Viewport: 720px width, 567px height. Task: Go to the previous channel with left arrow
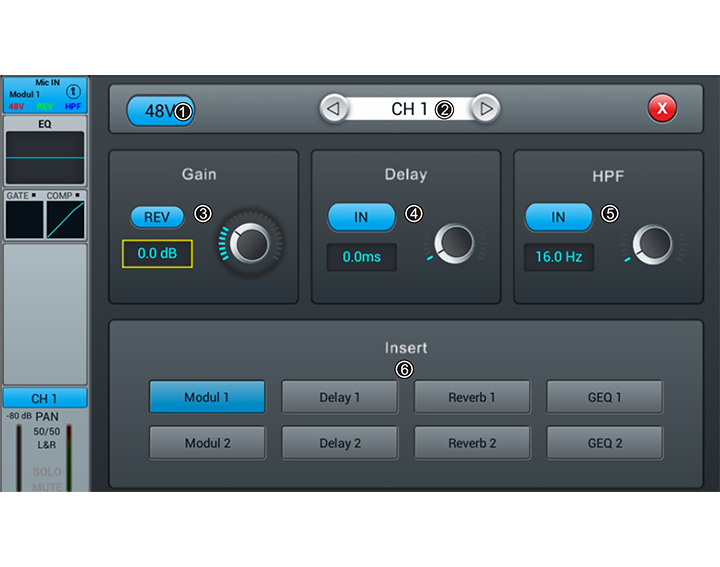pyautogui.click(x=334, y=109)
